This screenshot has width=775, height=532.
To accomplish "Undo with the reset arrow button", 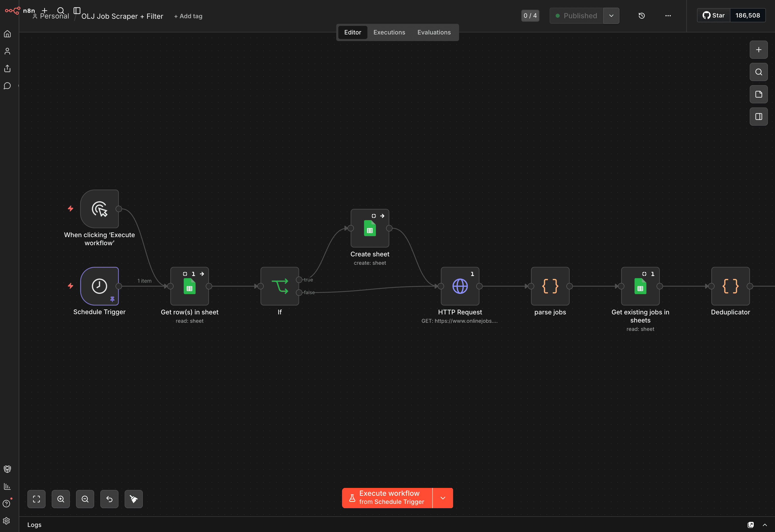I will point(109,499).
